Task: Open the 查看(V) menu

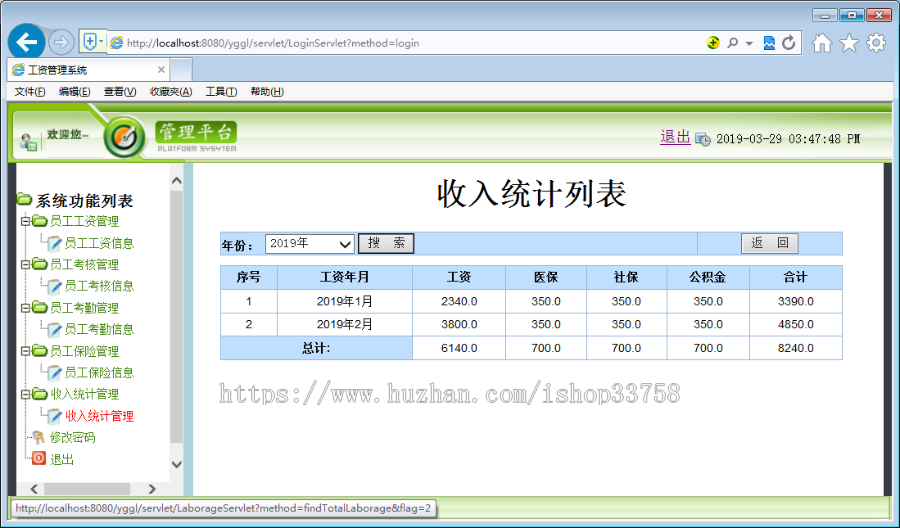Action: point(119,92)
